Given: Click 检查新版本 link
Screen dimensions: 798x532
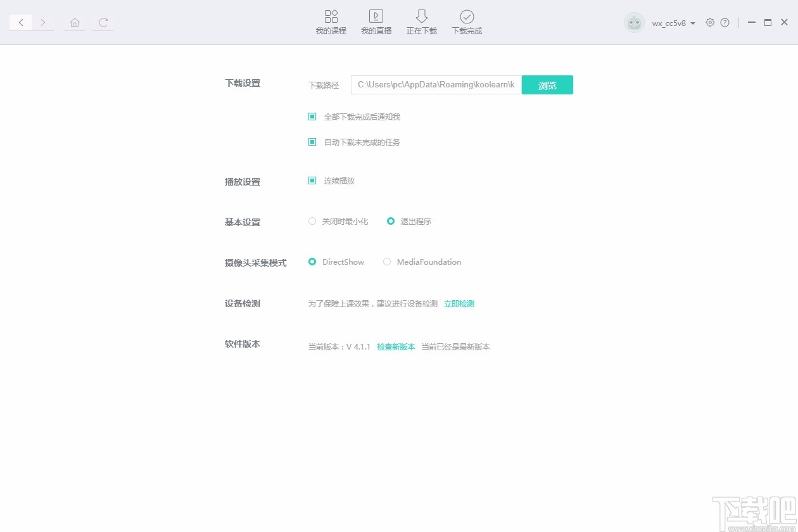Looking at the screenshot, I should [x=396, y=346].
